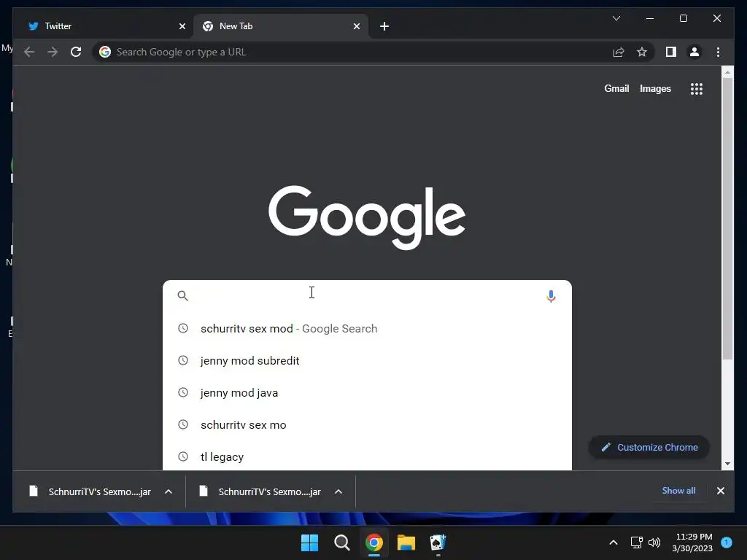Select 'jenny mod java' suggestion
Image resolution: width=747 pixels, height=560 pixels.
click(367, 393)
